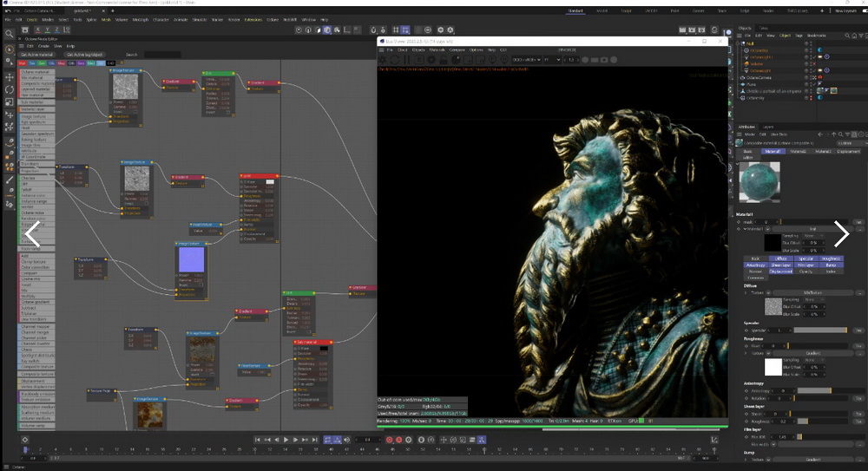Toggle the Z axis lock icon

[57, 29]
